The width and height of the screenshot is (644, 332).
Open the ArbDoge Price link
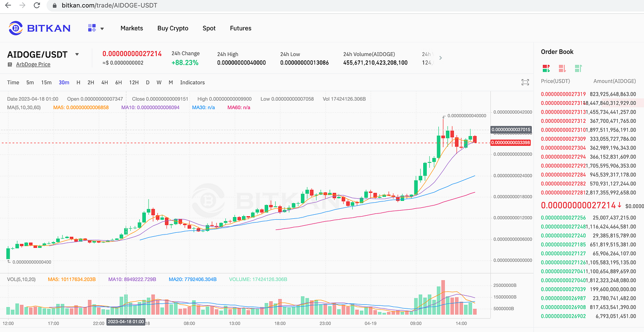point(33,64)
